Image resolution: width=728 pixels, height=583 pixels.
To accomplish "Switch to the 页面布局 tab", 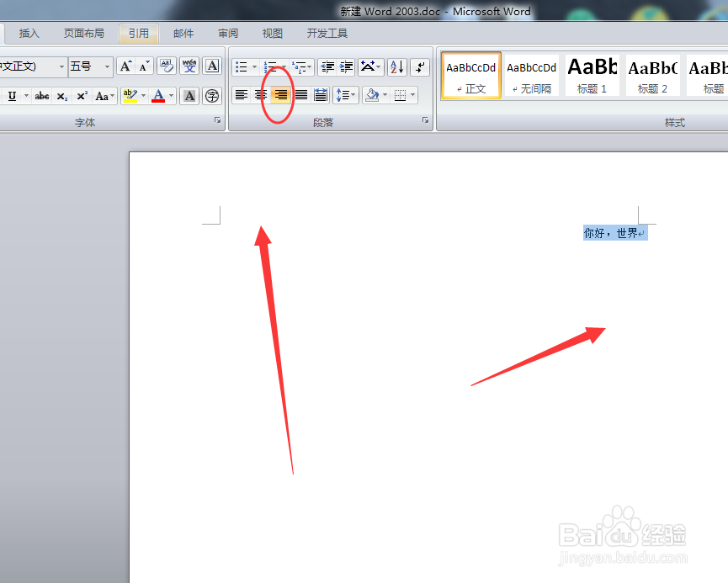I will 84,34.
